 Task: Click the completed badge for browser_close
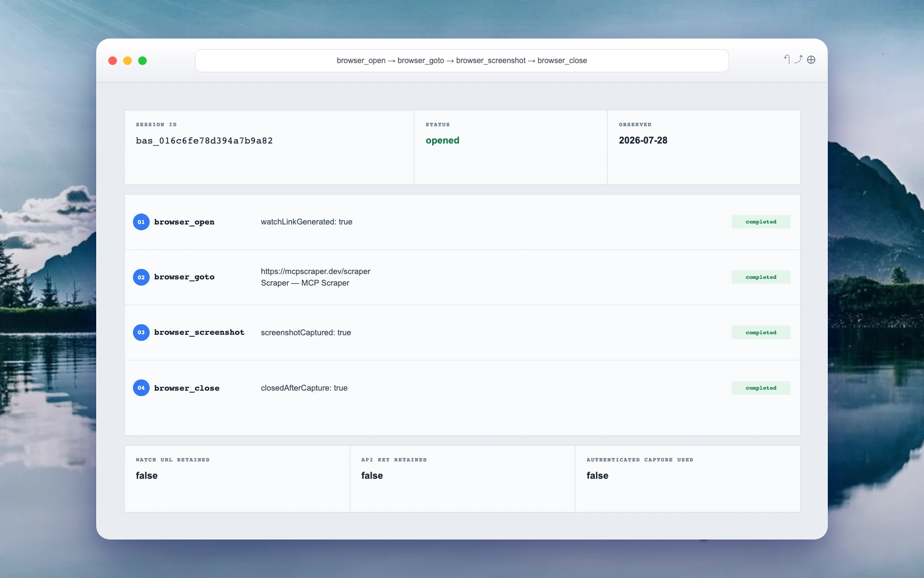761,388
